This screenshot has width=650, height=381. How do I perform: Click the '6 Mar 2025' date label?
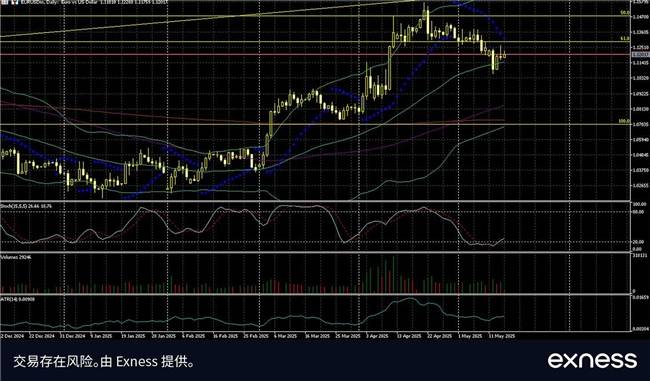[x=285, y=336]
